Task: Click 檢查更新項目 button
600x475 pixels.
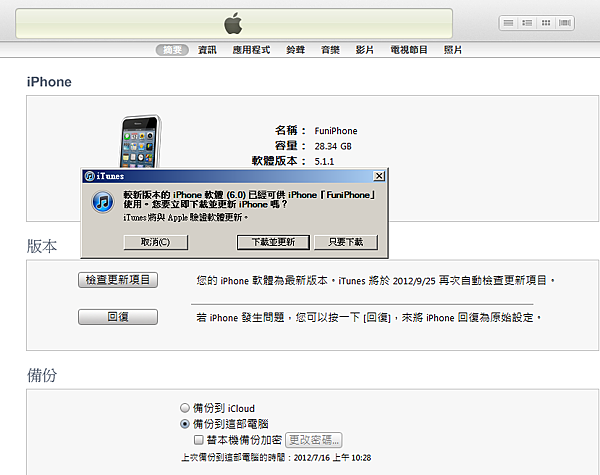Action: pyautogui.click(x=118, y=280)
